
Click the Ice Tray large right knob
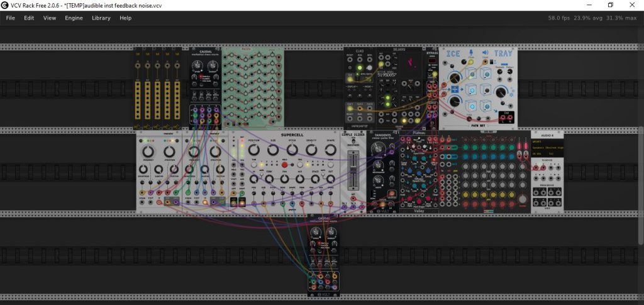tap(500, 92)
